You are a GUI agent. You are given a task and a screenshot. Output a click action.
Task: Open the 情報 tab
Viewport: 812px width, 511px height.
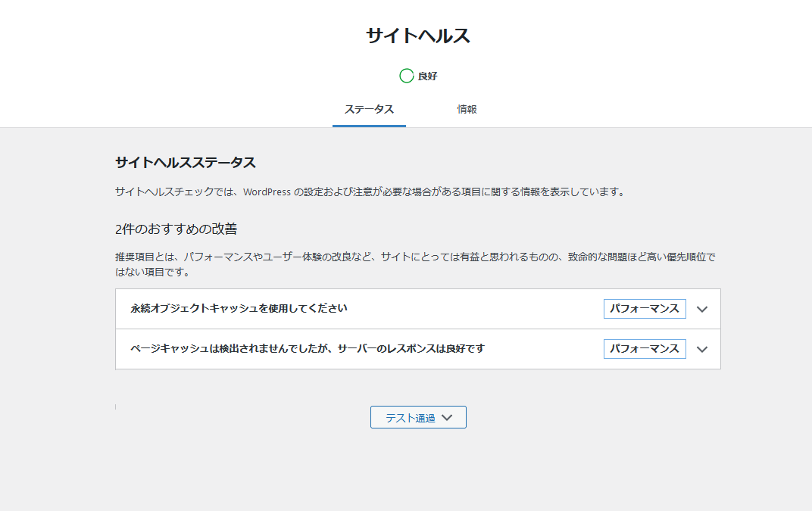467,110
